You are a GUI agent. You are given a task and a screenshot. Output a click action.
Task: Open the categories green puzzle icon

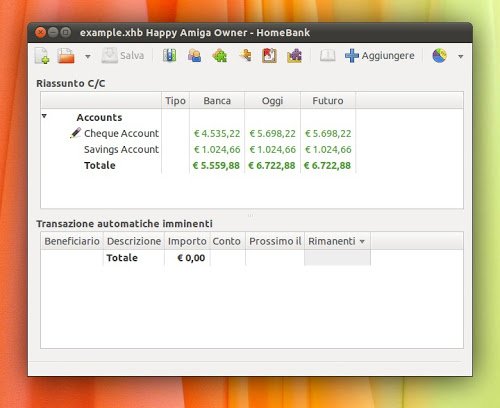220,55
